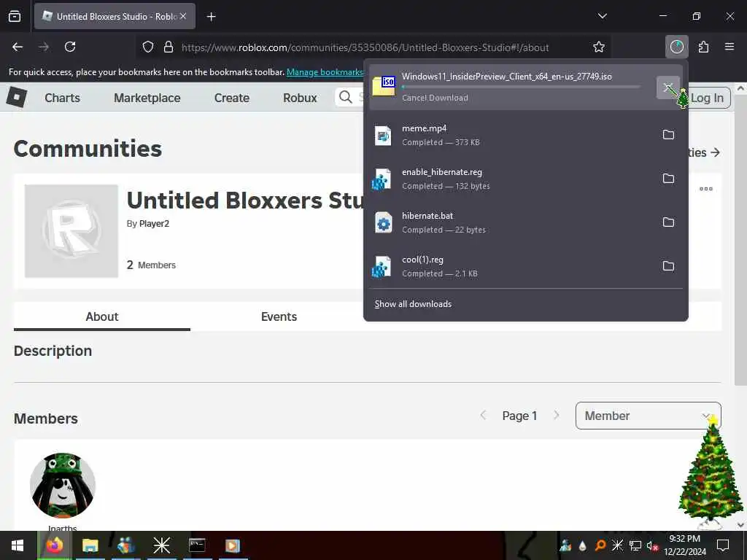The width and height of the screenshot is (747, 560).
Task: Open containing folder for cool(1).reg
Action: coord(668,266)
